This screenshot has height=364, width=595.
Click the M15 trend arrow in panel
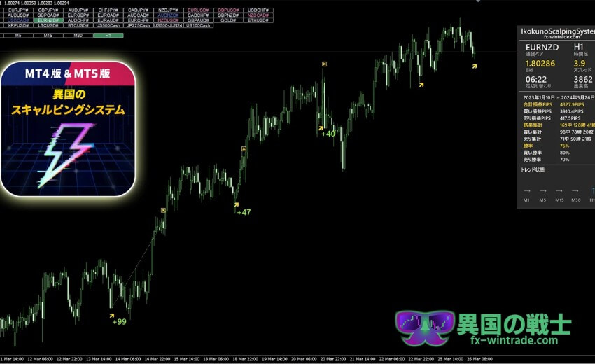coord(559,191)
